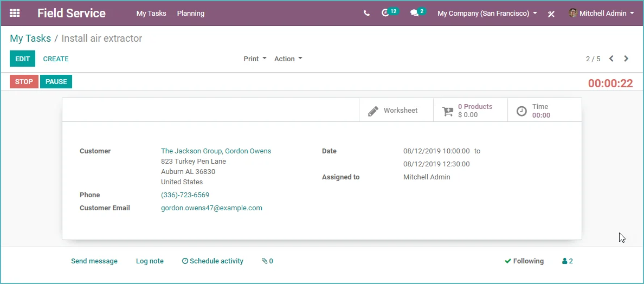The height and width of the screenshot is (284, 644).
Task: Click the Time clock icon
Action: [521, 111]
